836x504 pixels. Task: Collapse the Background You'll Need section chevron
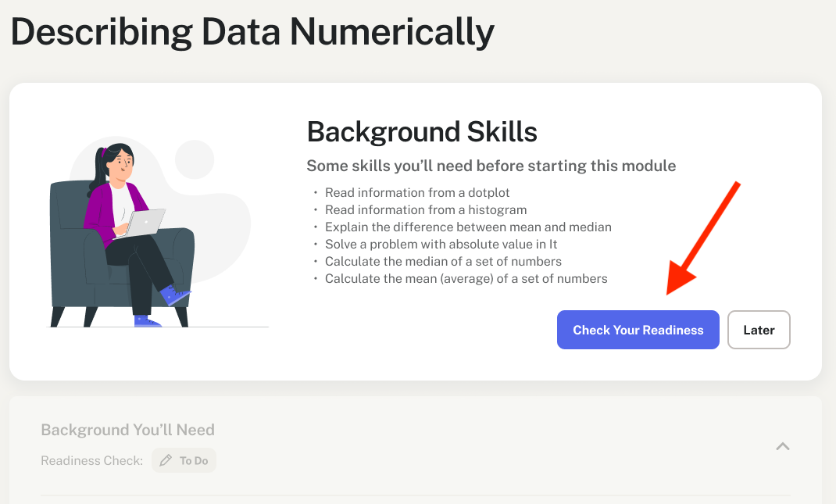tap(782, 446)
